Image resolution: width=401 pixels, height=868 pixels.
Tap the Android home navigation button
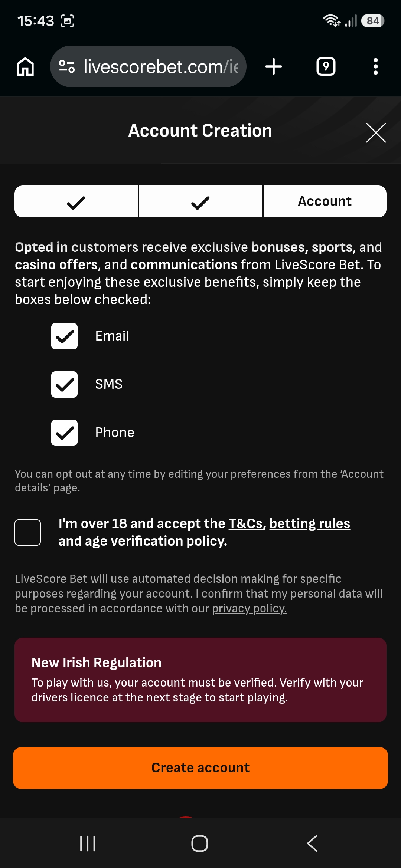point(200,844)
